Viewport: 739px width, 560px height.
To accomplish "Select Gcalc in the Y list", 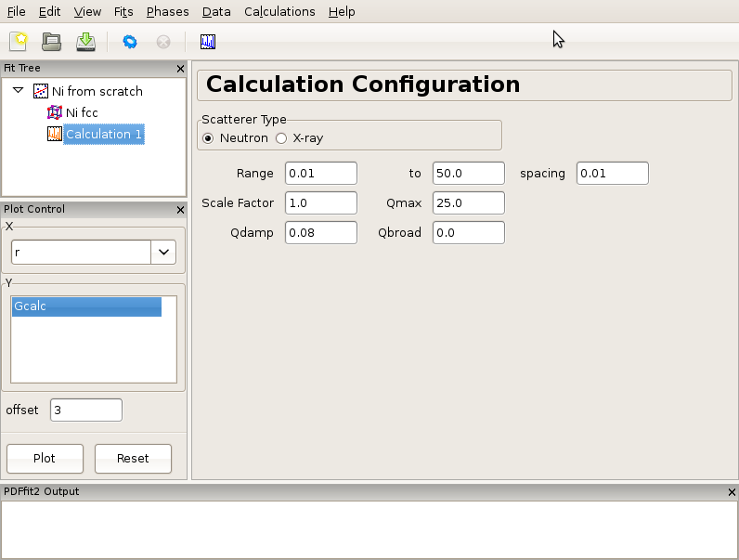I will pyautogui.click(x=86, y=306).
